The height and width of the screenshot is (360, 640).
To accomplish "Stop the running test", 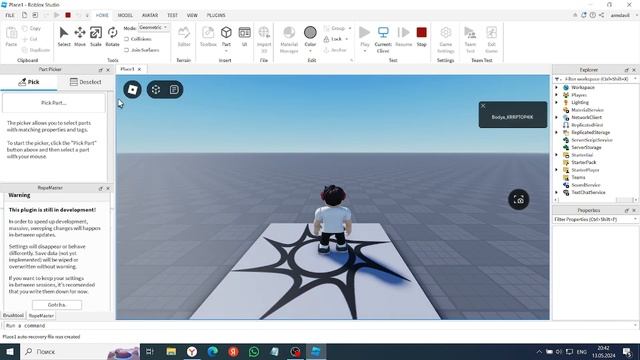I will click(x=422, y=36).
